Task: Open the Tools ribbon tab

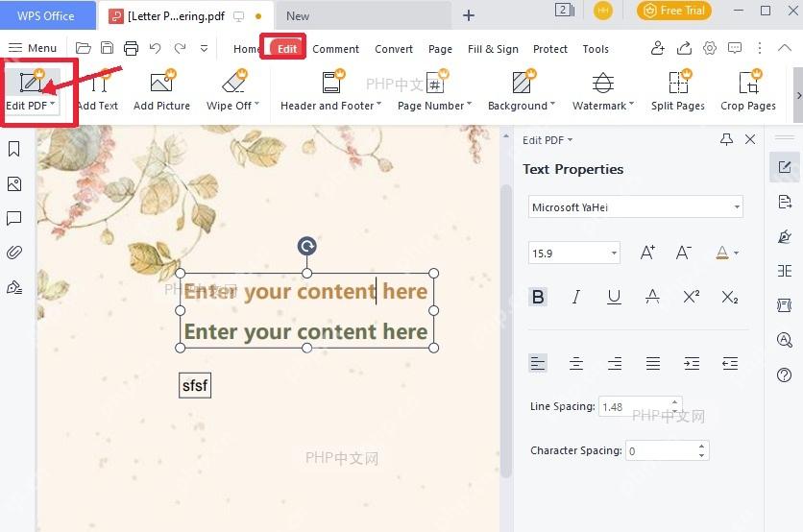Action: point(596,49)
